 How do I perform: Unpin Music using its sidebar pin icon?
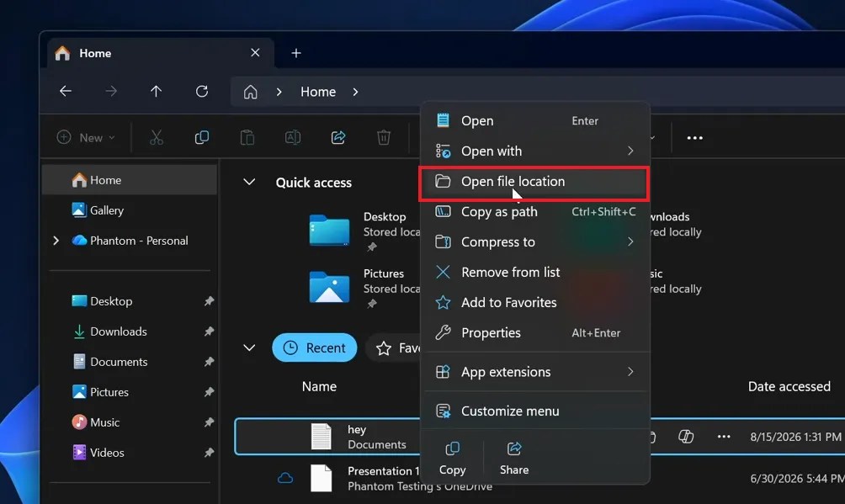tap(209, 422)
